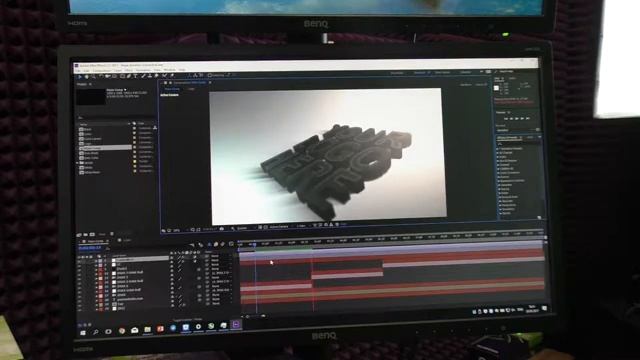The height and width of the screenshot is (360, 640).
Task: Expand the 3D Channel effects category
Action: coord(498,153)
